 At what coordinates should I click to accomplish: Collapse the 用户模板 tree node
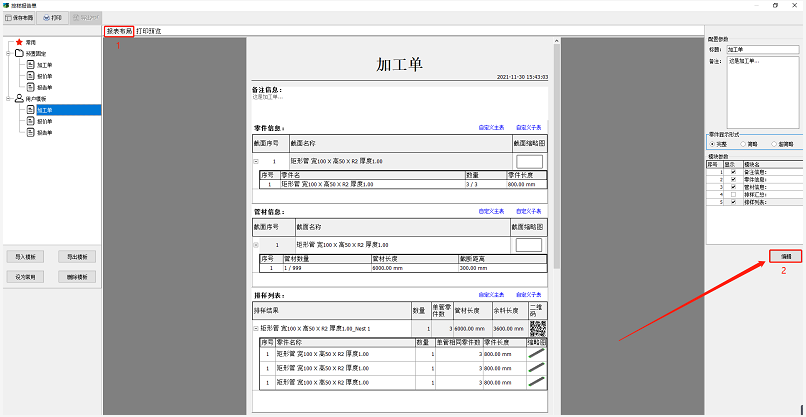coord(10,99)
